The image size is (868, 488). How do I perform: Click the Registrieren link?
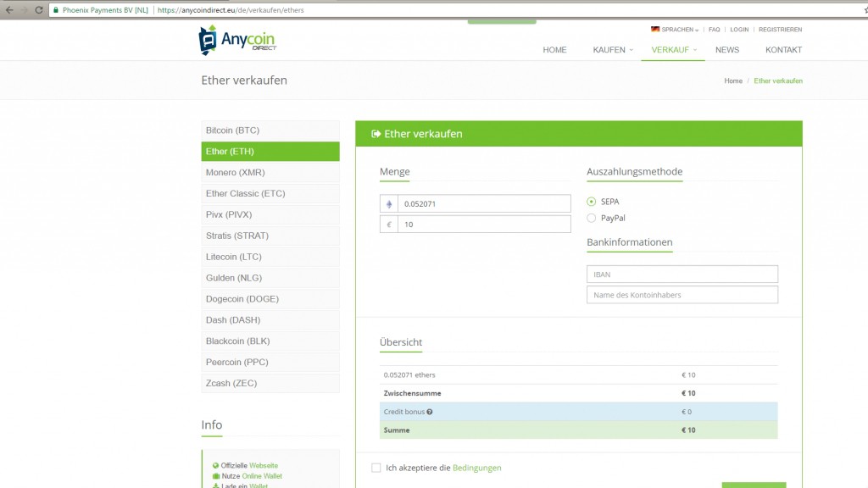(x=780, y=30)
